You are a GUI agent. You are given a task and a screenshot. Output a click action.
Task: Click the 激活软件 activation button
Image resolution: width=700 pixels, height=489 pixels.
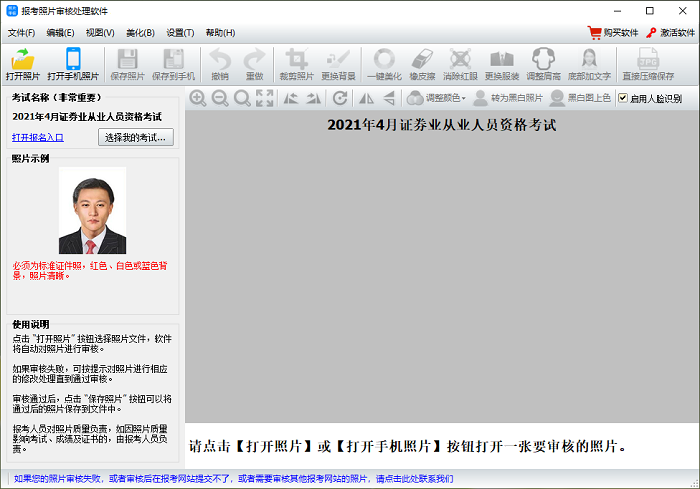[x=670, y=33]
